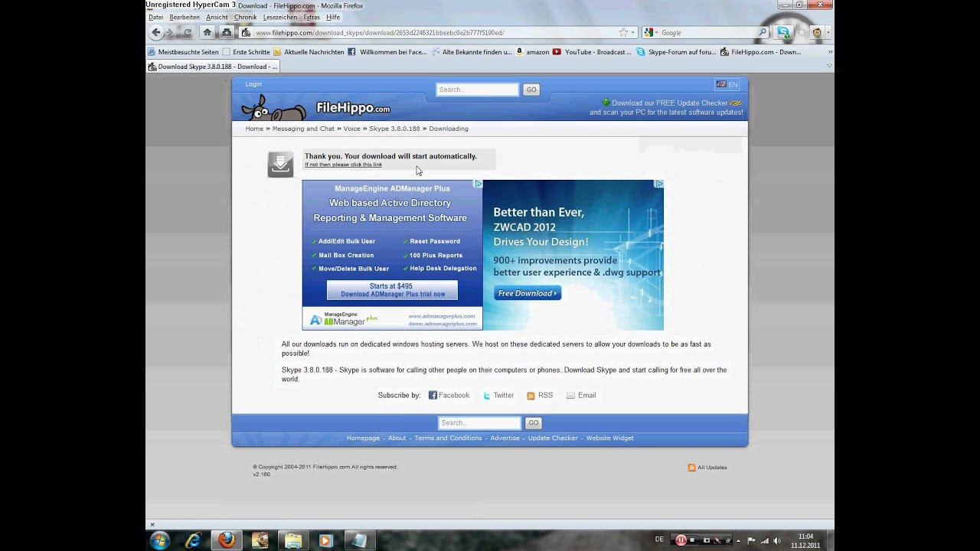Subscribe via the RSS link

point(540,396)
